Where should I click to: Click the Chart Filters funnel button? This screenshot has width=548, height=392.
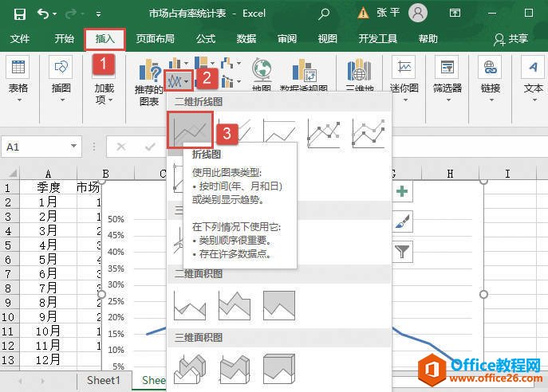(x=402, y=252)
